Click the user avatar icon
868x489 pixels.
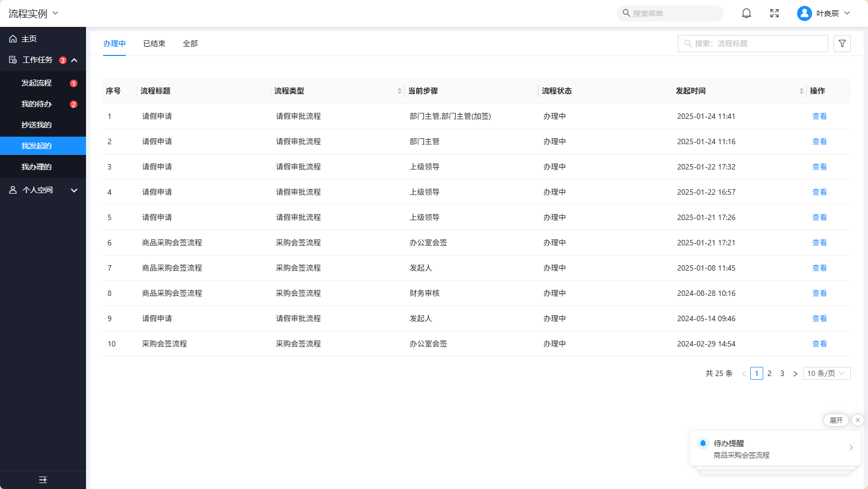(804, 13)
